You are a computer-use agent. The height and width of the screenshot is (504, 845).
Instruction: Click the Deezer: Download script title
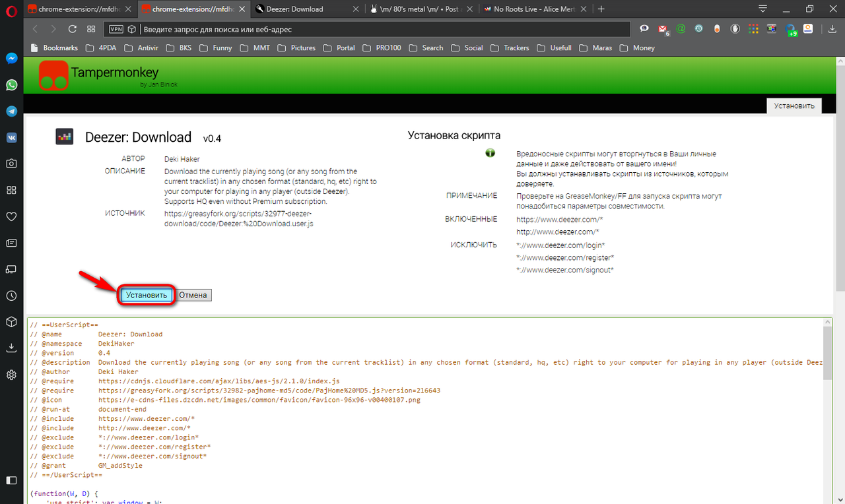tap(138, 137)
